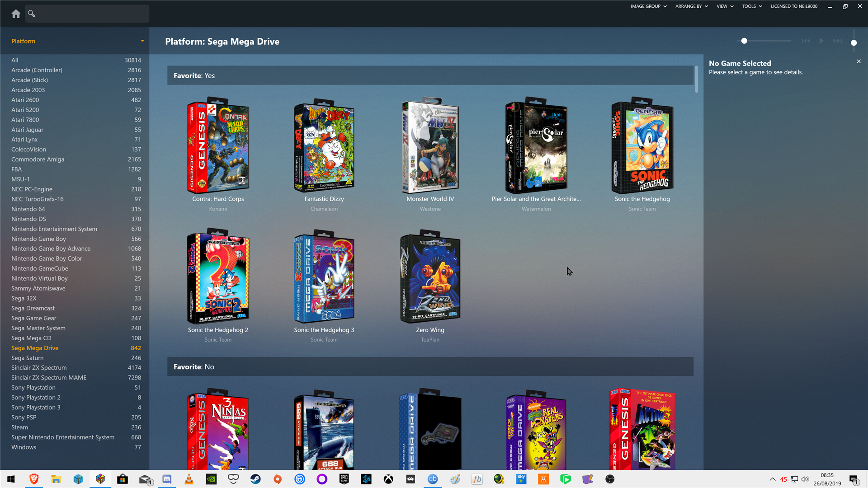Collapse the Favorite: No group header
The height and width of the screenshot is (488, 868).
[430, 367]
